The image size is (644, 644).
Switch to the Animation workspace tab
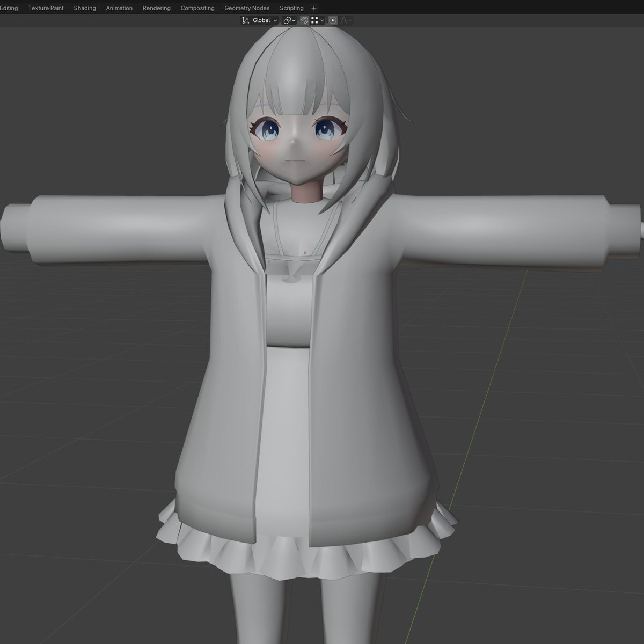click(x=119, y=8)
